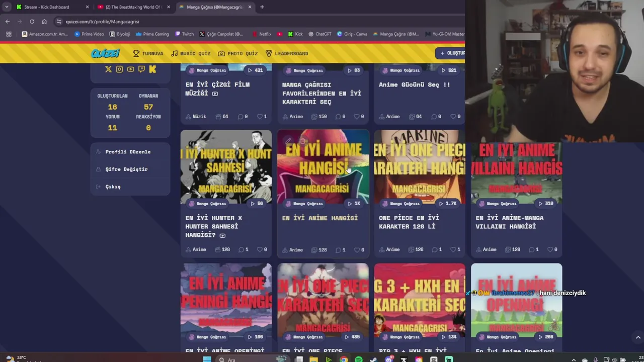
Task: Click the heart icon on One Piece En İyi Karakter 128 Li
Action: coord(453,249)
